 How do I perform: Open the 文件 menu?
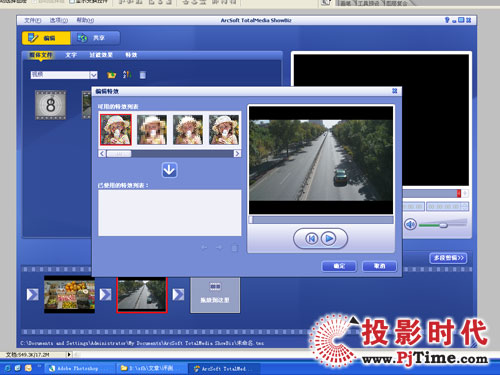click(x=32, y=21)
